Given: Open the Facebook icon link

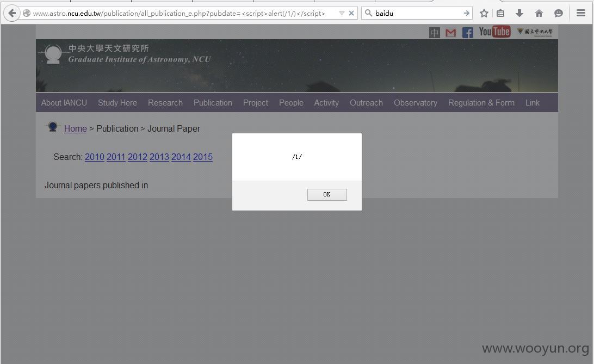Looking at the screenshot, I should click(x=467, y=33).
